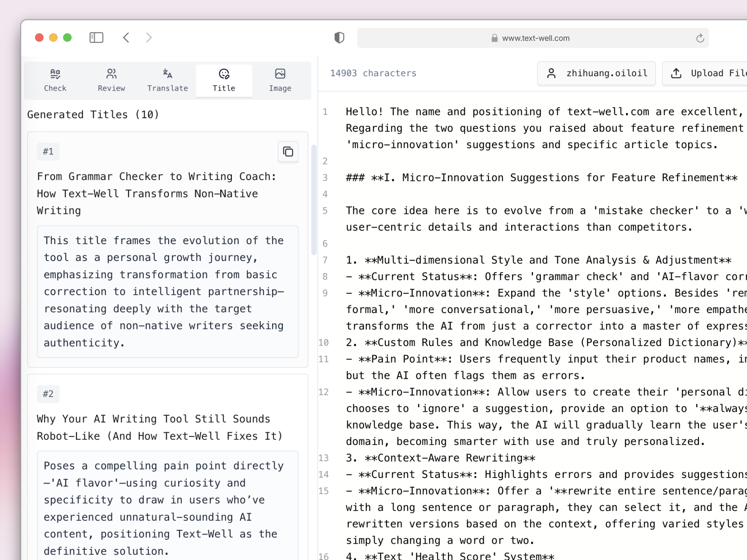The height and width of the screenshot is (560, 747).
Task: Open the privacy shield icon
Action: pos(339,38)
